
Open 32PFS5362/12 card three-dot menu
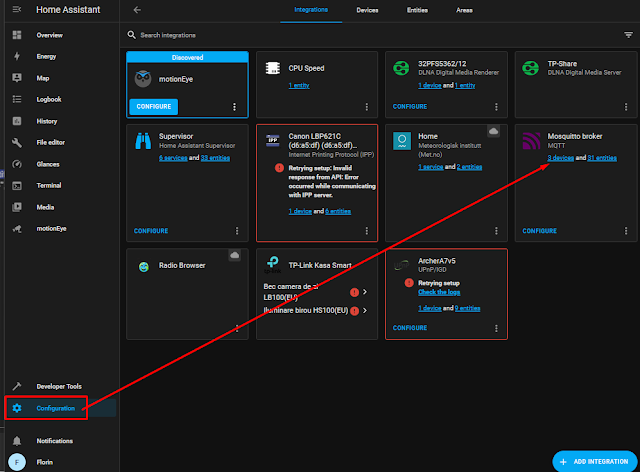point(496,107)
